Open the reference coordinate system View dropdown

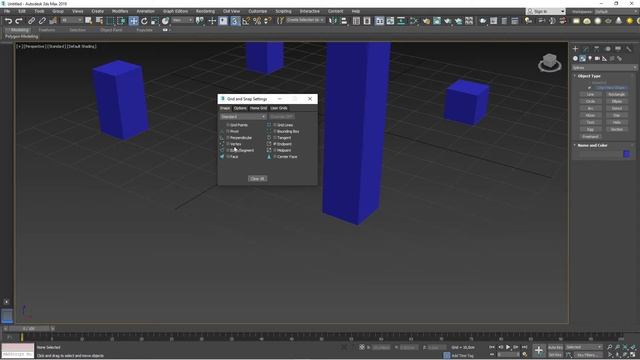click(182, 20)
